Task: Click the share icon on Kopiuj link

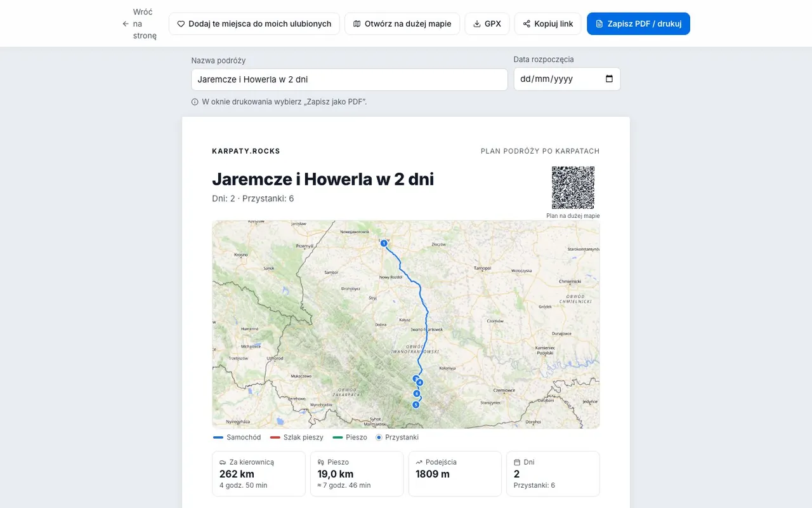Action: point(527,24)
